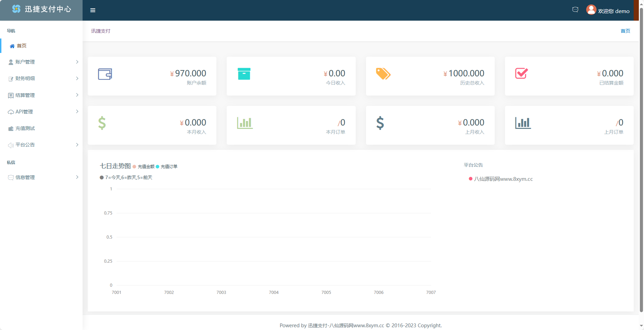Open the 账户管理 sidebar menu
Image resolution: width=644 pixels, height=330 pixels.
pos(41,62)
